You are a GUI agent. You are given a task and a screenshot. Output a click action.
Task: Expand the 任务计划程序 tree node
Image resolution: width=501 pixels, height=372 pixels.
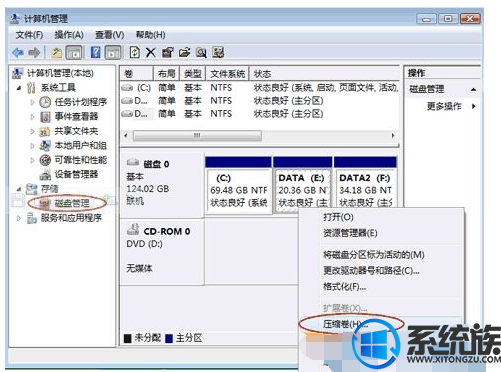click(x=32, y=102)
